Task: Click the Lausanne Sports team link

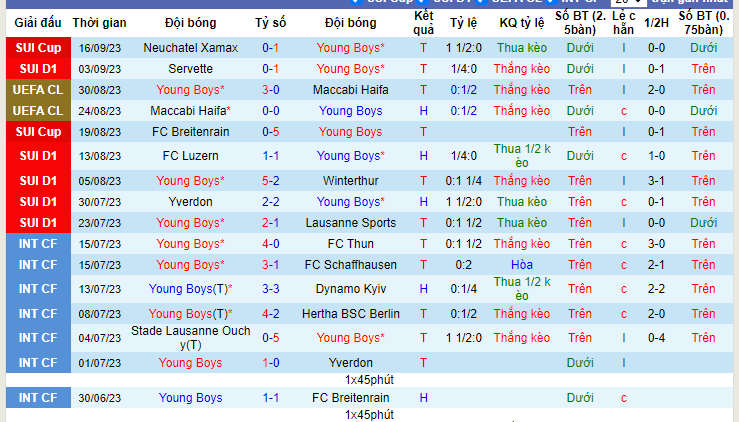Action: [351, 223]
